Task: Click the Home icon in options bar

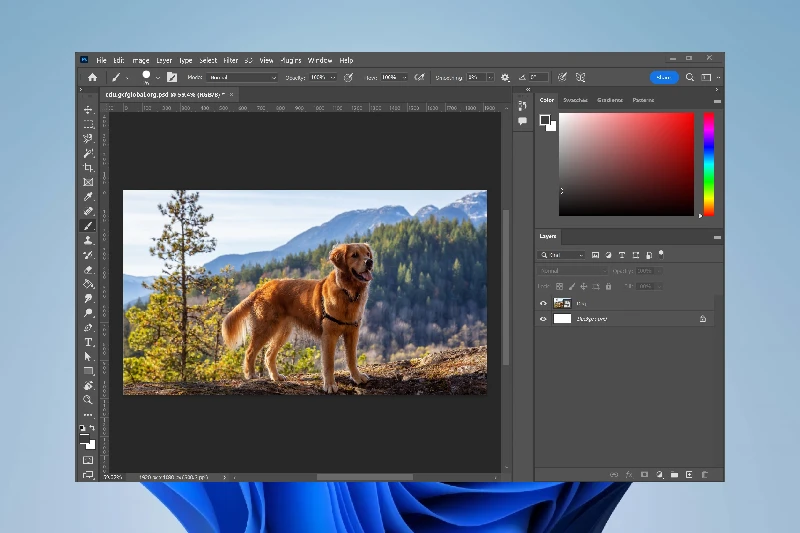Action: click(92, 77)
